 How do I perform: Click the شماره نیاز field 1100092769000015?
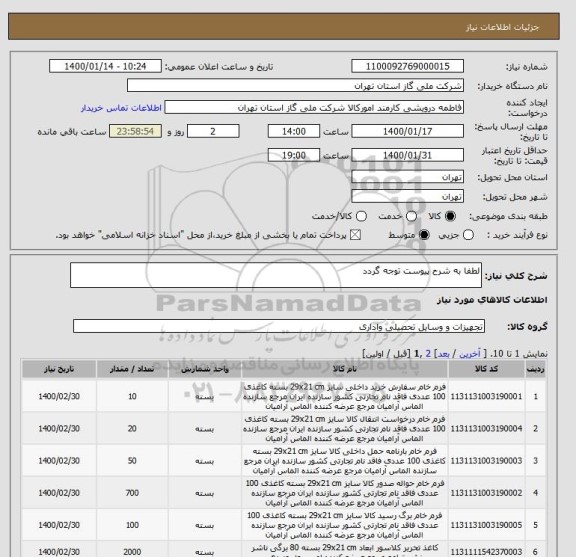click(x=407, y=67)
